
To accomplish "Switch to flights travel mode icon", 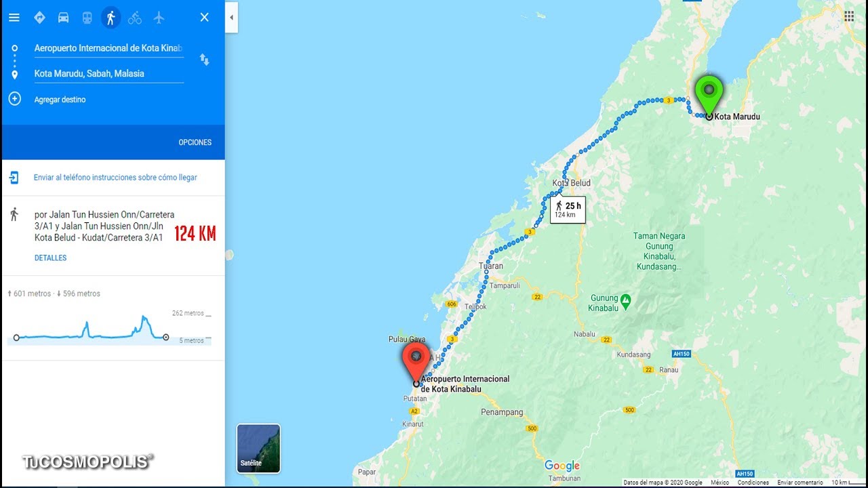I will click(159, 18).
